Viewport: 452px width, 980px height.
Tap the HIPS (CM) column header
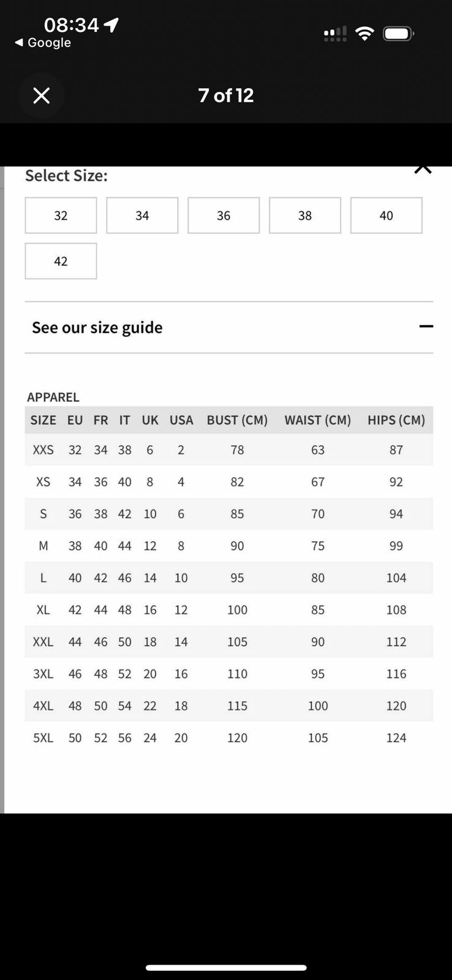click(396, 420)
